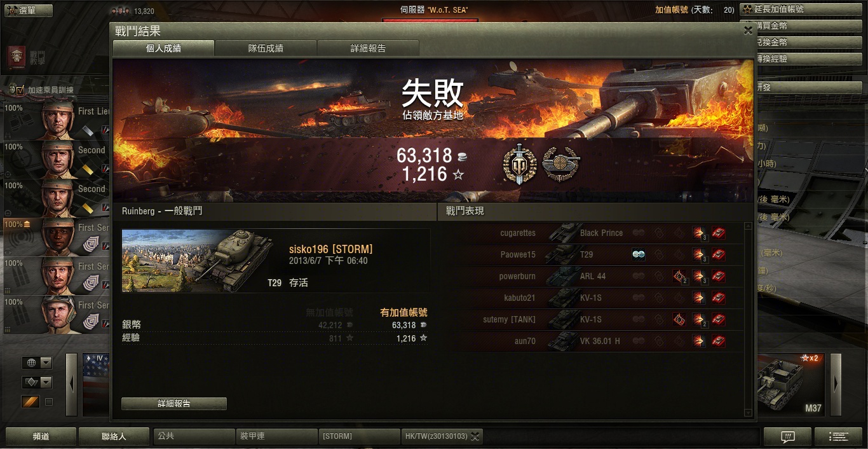Click the battle performance list scrollbar up arrow
Screen dimensions: 868x449
click(748, 226)
